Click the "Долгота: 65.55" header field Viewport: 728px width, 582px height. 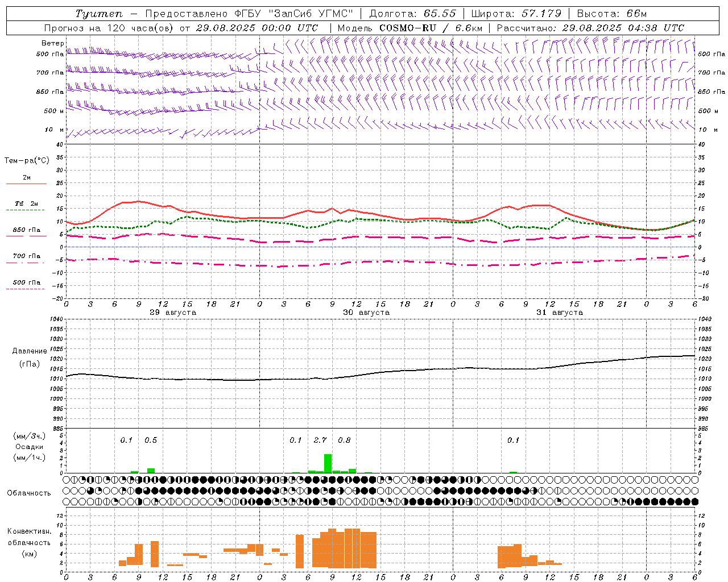click(412, 14)
